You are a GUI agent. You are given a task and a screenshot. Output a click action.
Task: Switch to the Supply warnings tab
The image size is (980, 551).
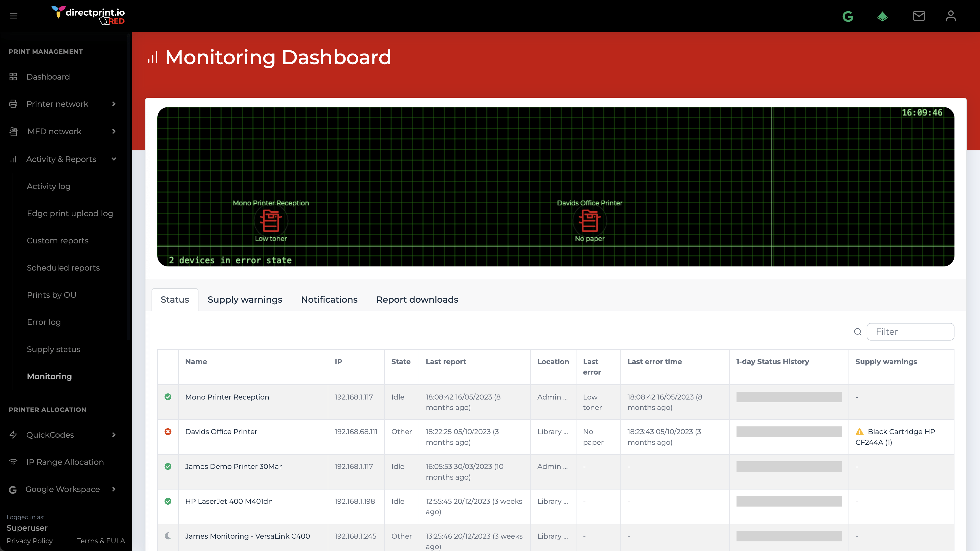pos(245,299)
